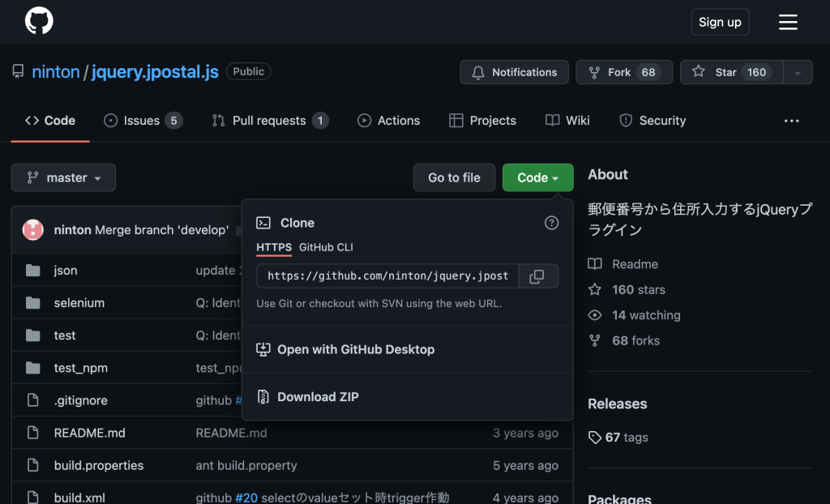Switch to the Code tab
830x504 pixels.
50,121
